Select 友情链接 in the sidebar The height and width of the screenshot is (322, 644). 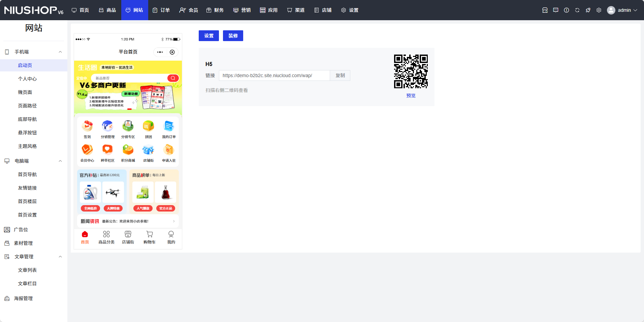[34, 188]
